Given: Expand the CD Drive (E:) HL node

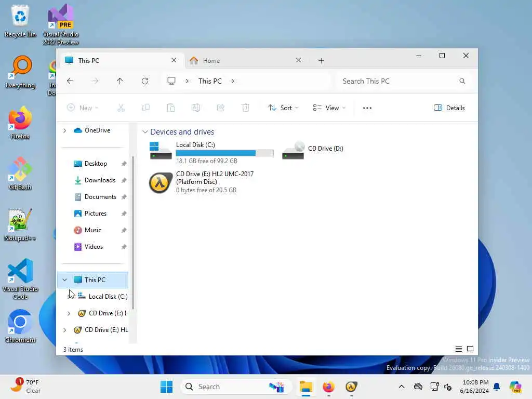Looking at the screenshot, I should click(64, 330).
